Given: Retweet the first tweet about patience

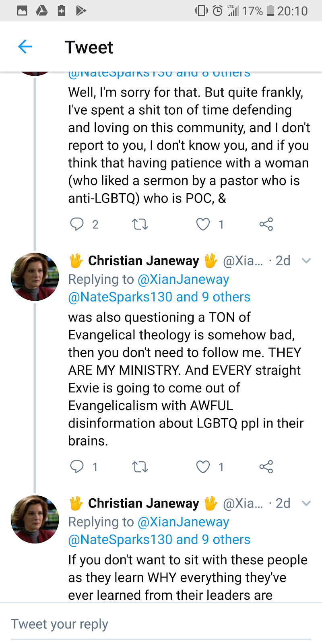Looking at the screenshot, I should tap(140, 224).
